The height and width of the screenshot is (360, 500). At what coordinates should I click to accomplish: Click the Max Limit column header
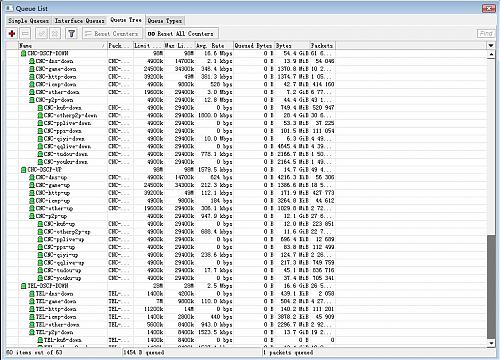tap(179, 45)
